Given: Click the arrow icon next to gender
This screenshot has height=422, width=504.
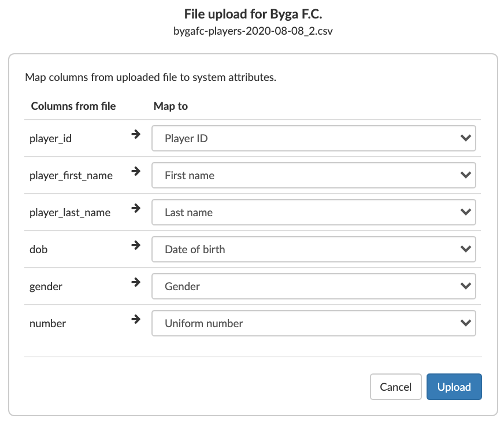Looking at the screenshot, I should (136, 282).
